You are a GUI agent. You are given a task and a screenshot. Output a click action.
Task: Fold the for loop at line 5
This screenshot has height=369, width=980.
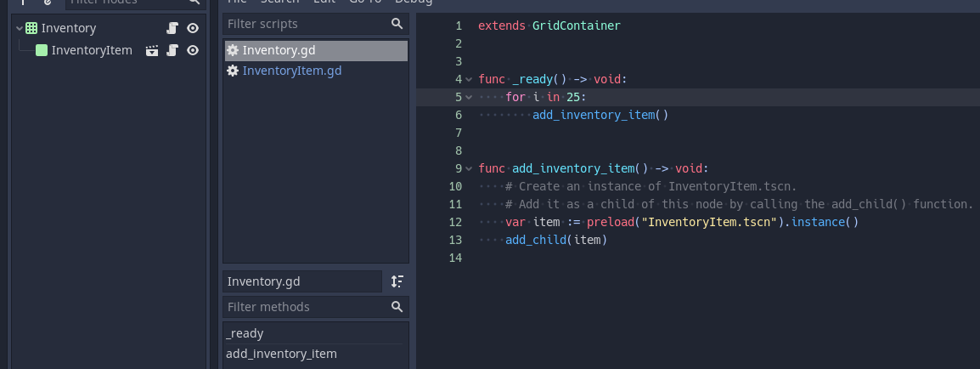469,97
